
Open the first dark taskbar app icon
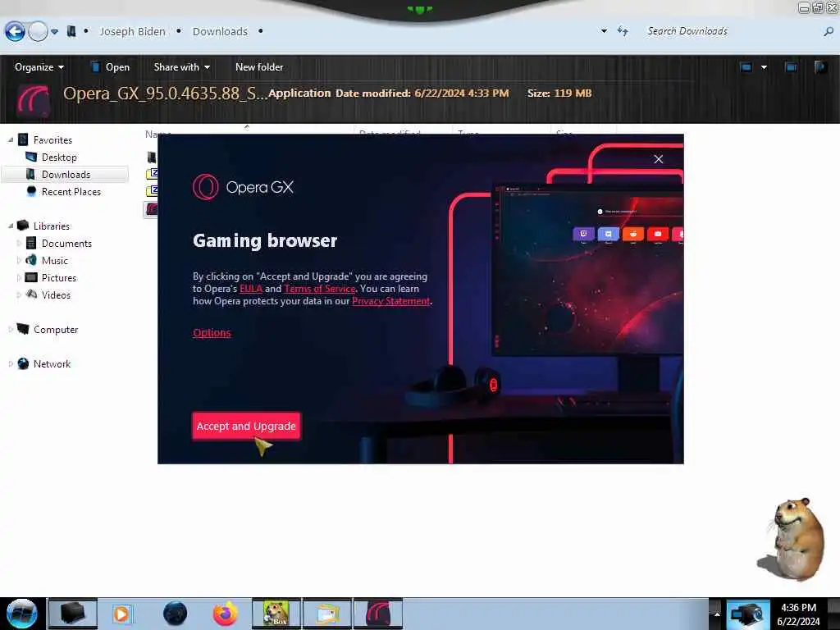click(x=73, y=614)
